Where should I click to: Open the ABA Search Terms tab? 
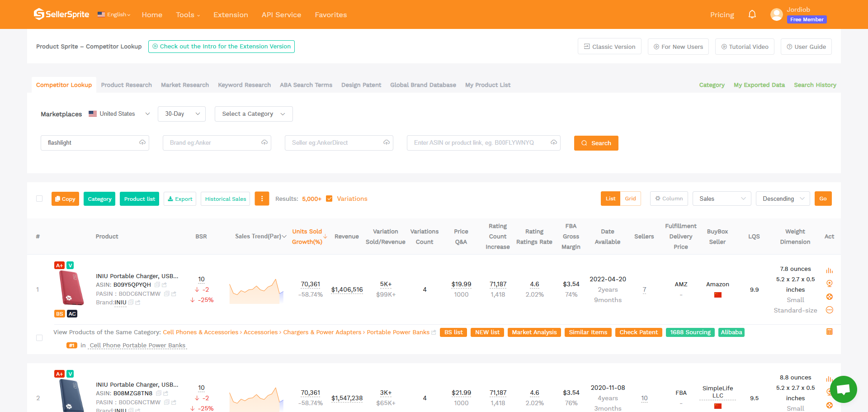(x=306, y=85)
